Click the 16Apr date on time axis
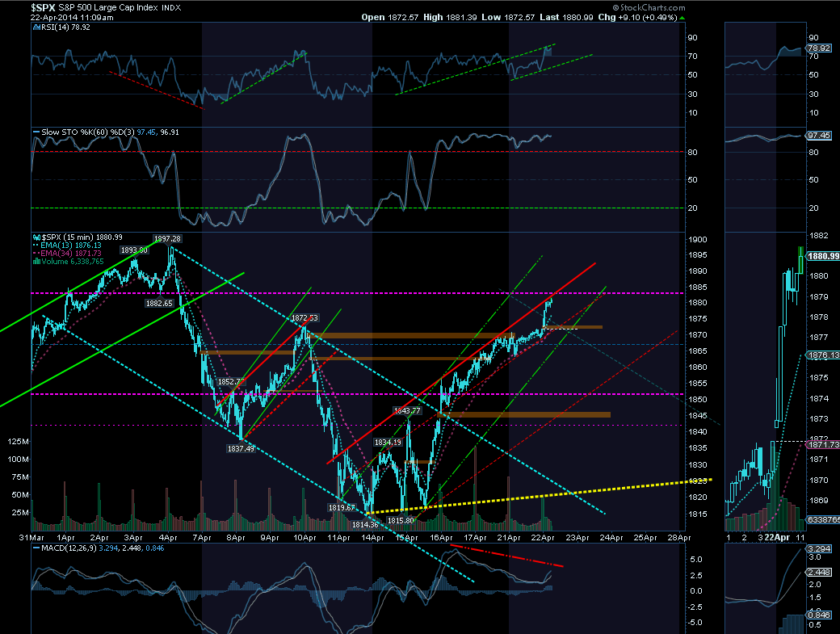The height and width of the screenshot is (634, 840). point(441,538)
